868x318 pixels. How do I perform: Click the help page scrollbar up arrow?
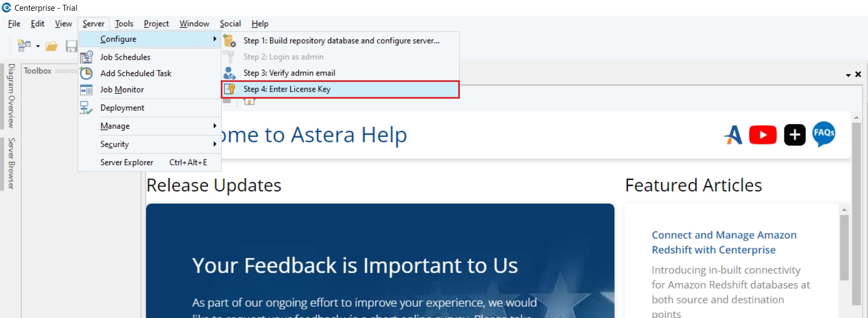[856, 117]
